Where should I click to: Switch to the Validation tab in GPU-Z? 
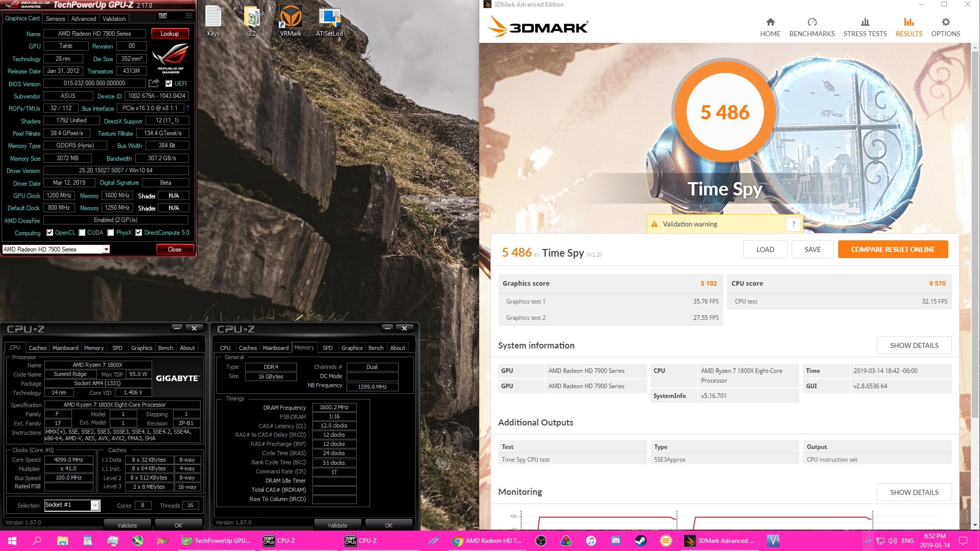(x=114, y=19)
